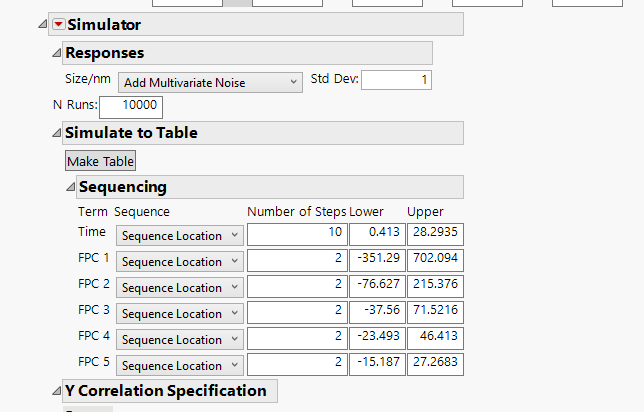The width and height of the screenshot is (644, 412).
Task: Expand the Y Correlation Specification section
Action: click(x=56, y=391)
